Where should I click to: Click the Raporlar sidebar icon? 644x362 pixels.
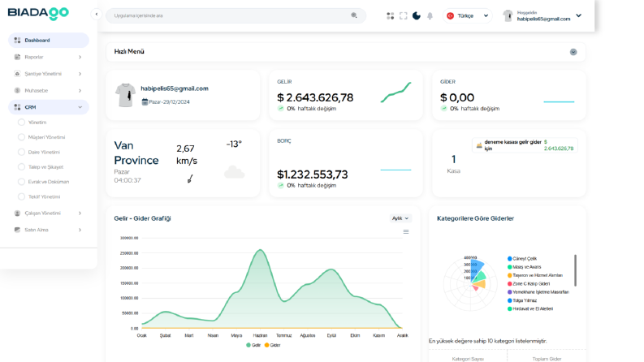click(17, 57)
